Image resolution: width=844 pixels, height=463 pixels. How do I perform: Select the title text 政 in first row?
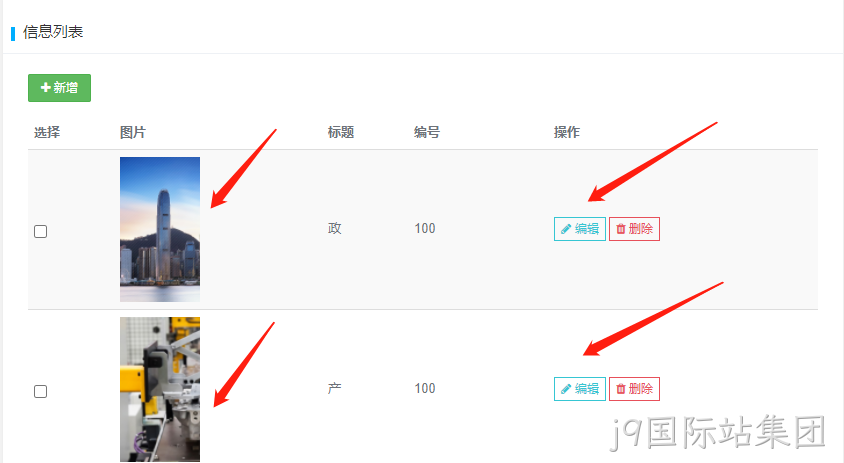click(x=335, y=228)
